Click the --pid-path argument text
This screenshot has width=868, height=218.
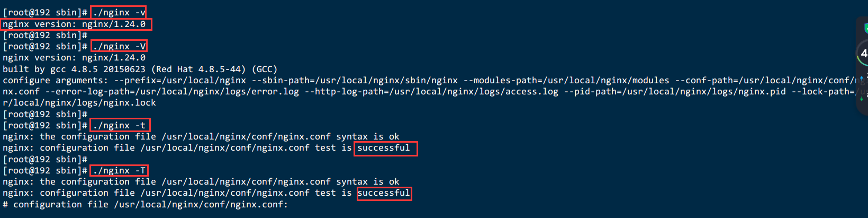click(x=675, y=91)
